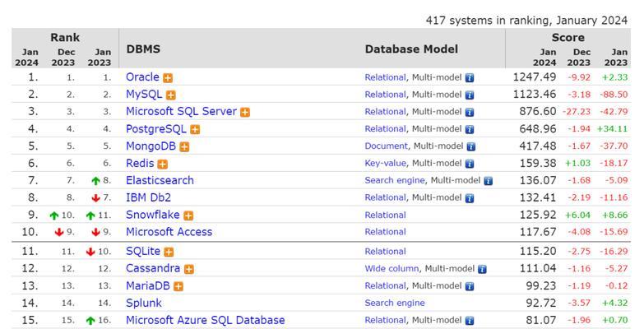
Task: Open the Microsoft Azure SQL Database link
Action: (x=206, y=320)
